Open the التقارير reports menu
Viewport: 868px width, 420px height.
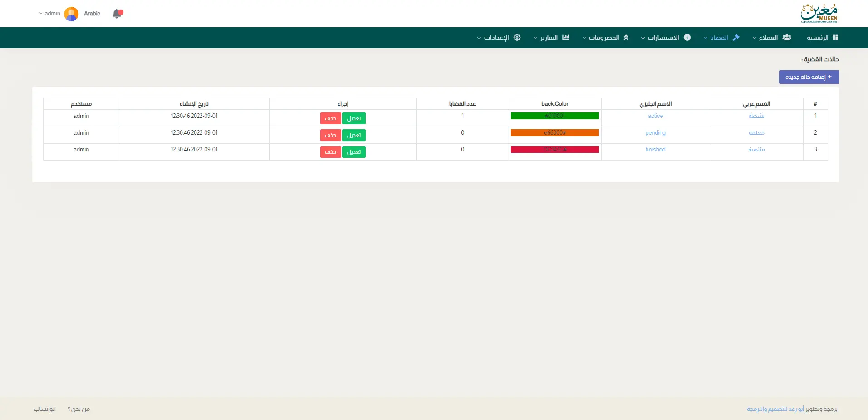549,38
